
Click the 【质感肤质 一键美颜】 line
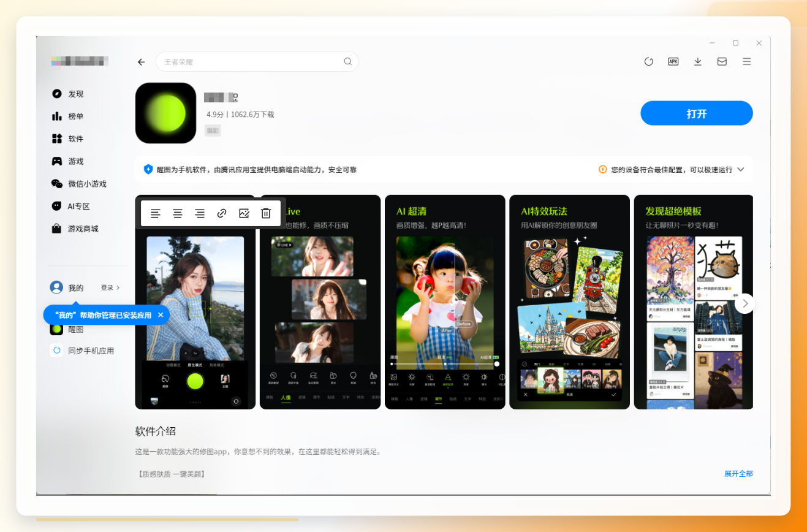click(x=170, y=474)
